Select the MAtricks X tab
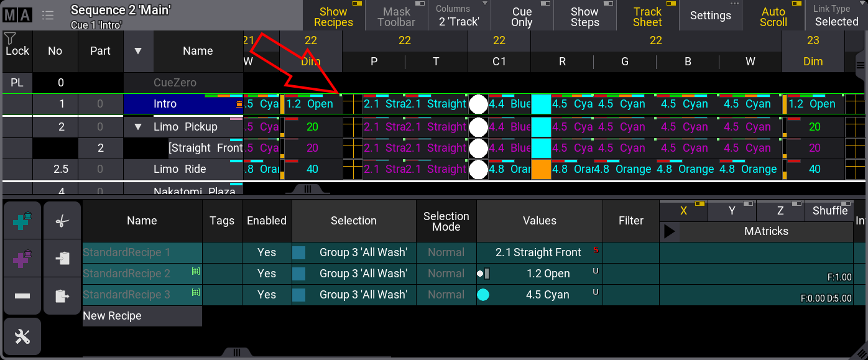Viewport: 868px width, 360px height. tap(683, 211)
